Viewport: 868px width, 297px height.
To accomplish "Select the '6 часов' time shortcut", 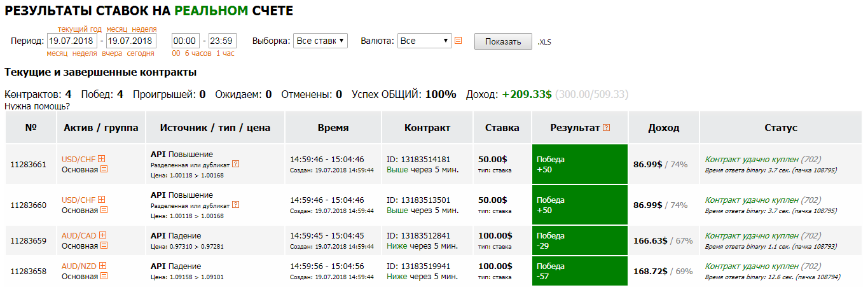I will click(x=198, y=53).
